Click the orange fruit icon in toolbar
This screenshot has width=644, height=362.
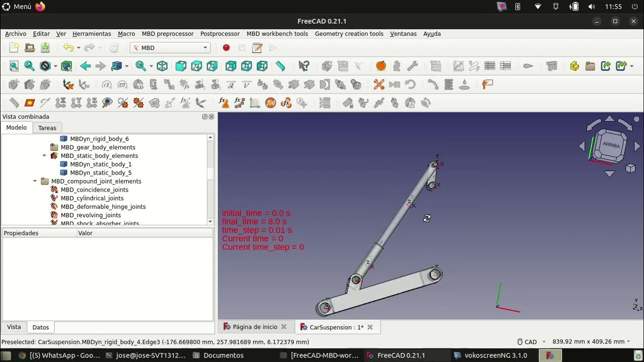click(x=381, y=66)
